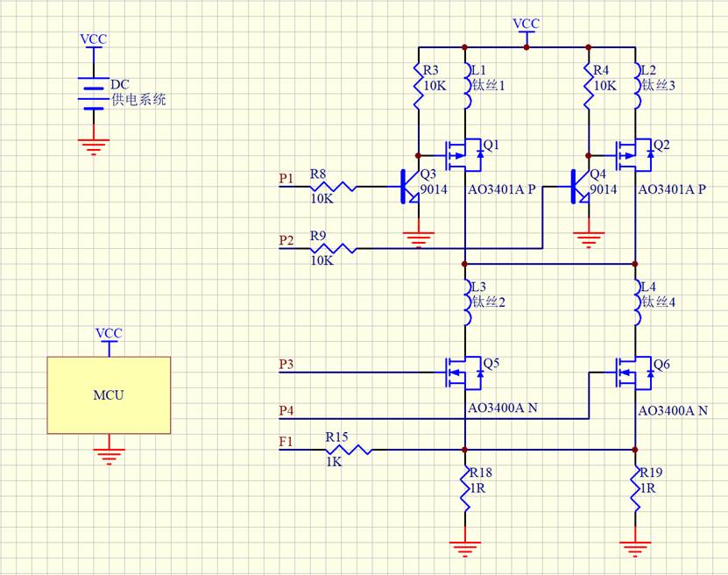
Task: Click resistor R8 10K symbol
Action: 334,187
